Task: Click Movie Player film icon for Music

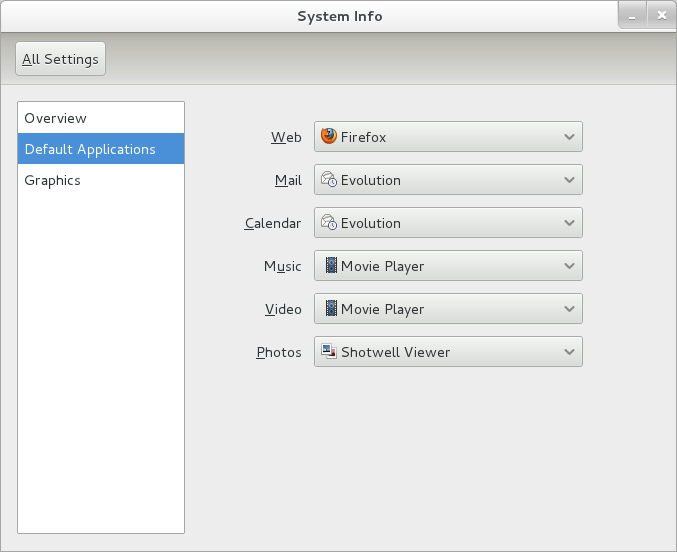Action: (x=331, y=265)
